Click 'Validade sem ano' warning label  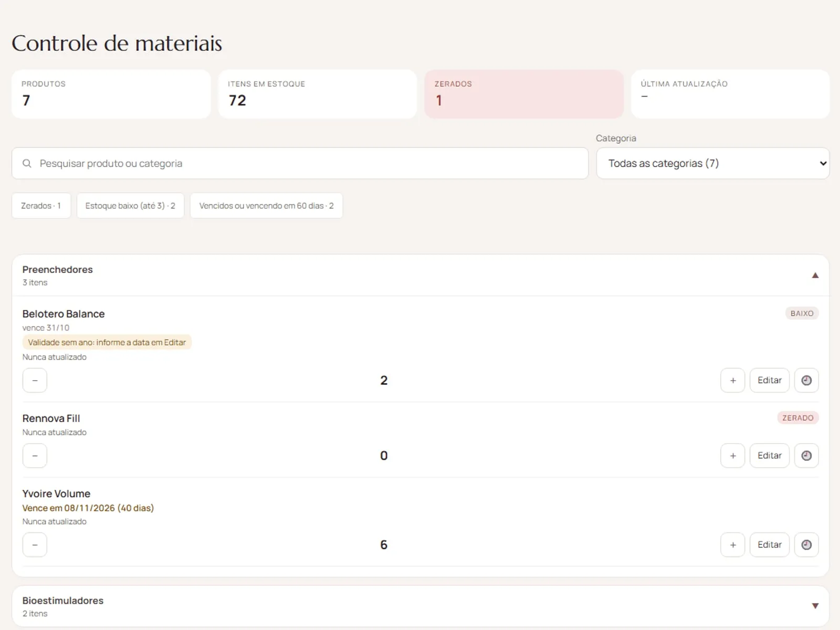coord(107,342)
